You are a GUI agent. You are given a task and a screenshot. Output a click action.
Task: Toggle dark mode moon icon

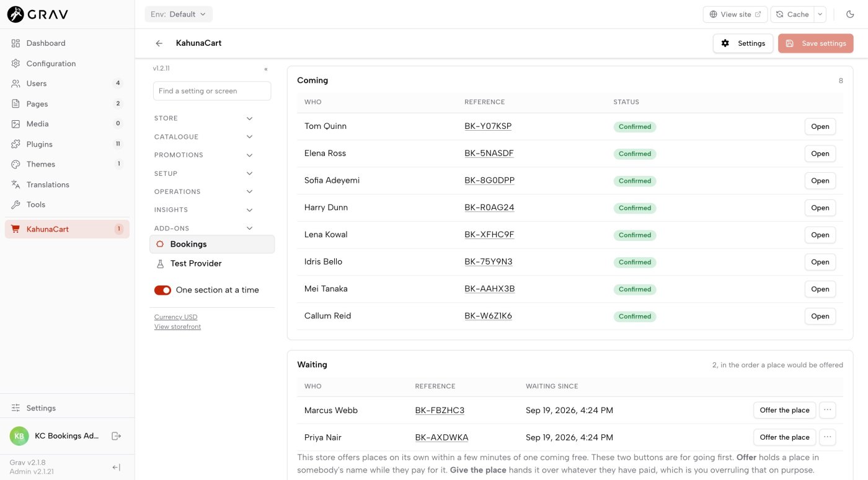pyautogui.click(x=850, y=14)
